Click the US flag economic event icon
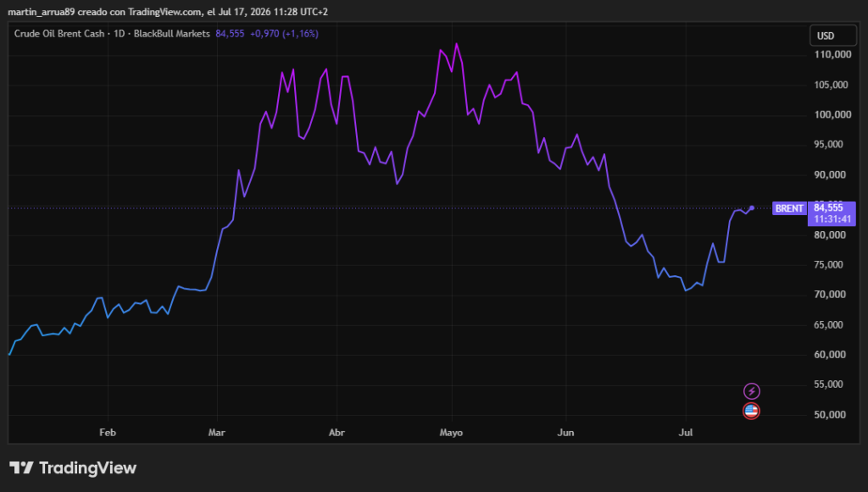Screen dimensions: 868x492 pos(751,411)
